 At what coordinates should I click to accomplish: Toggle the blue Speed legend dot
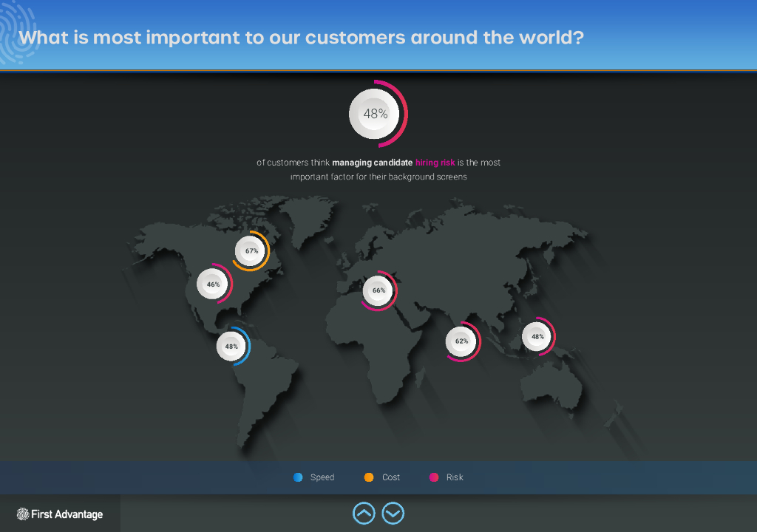[298, 477]
